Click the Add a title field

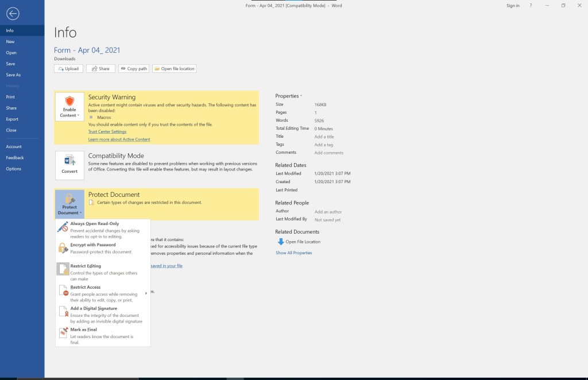(x=324, y=137)
